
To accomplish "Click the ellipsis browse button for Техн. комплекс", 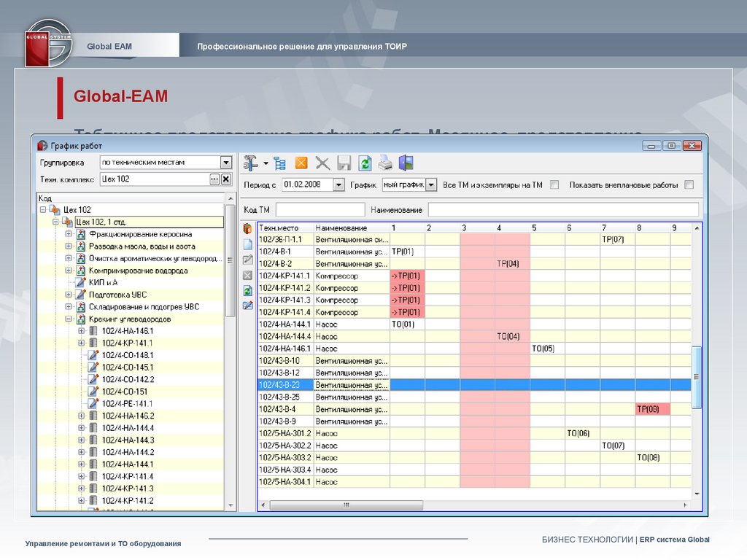I will click(214, 179).
